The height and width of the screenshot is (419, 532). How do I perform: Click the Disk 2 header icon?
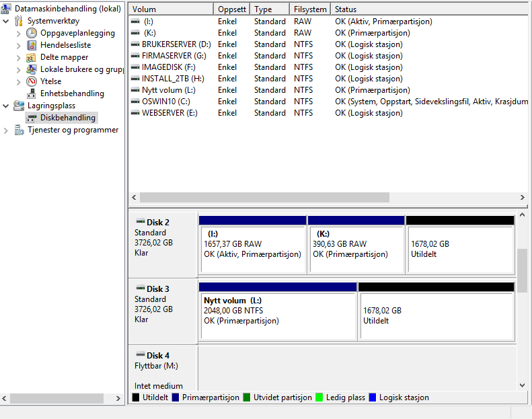tap(141, 222)
